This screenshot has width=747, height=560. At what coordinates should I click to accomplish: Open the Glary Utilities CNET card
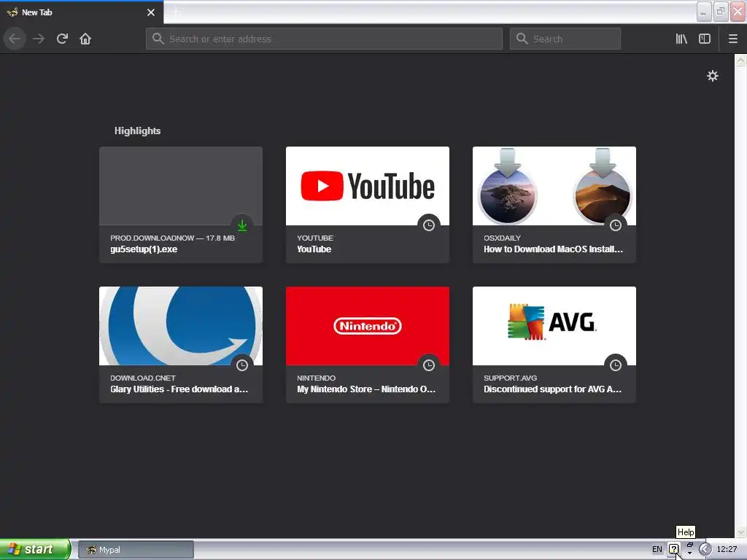(181, 345)
